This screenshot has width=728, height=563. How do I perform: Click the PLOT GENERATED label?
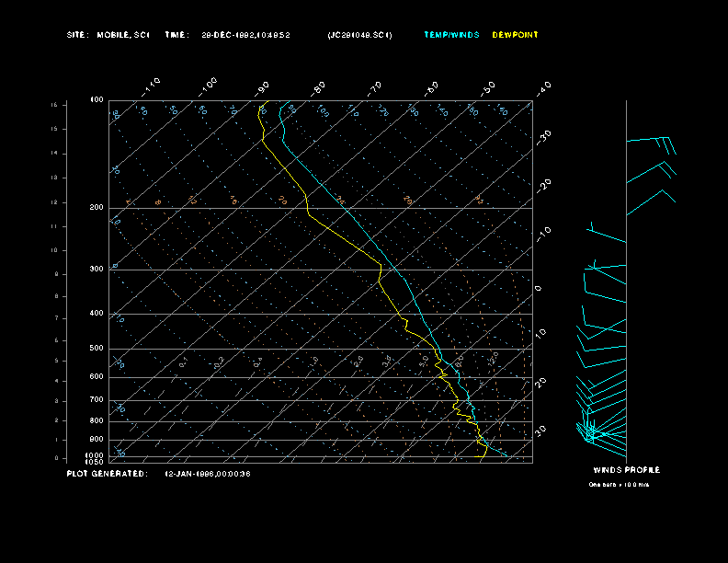click(x=107, y=474)
